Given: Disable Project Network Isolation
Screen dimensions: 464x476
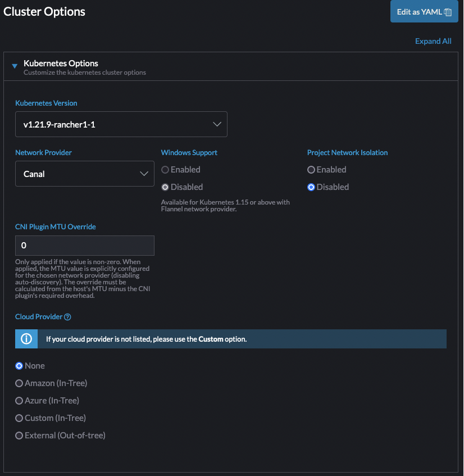Looking at the screenshot, I should coord(311,187).
